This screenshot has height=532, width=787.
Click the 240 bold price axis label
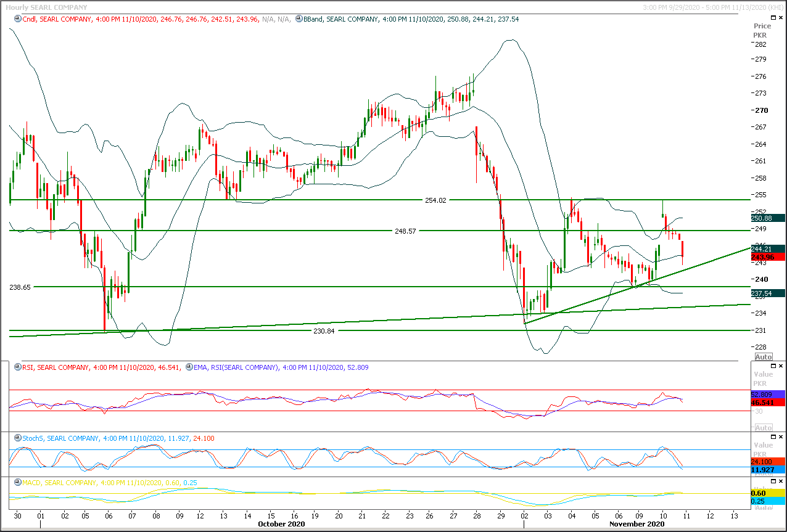pos(762,279)
